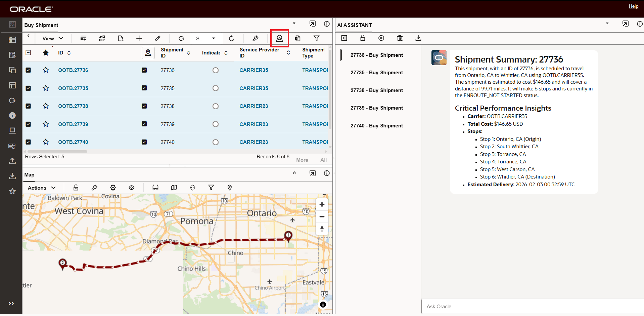Click the upload icon in the left sidebar
This screenshot has width=644, height=316.
pyautogui.click(x=12, y=161)
